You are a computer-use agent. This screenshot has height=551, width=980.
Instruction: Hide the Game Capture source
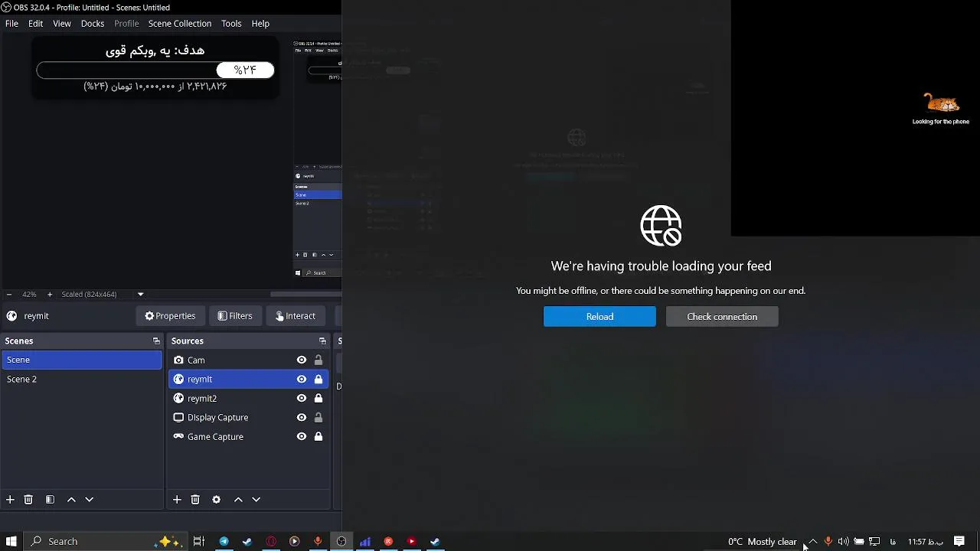[302, 437]
